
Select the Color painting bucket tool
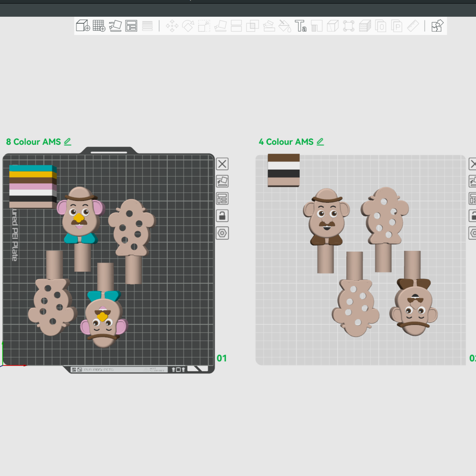click(x=285, y=26)
